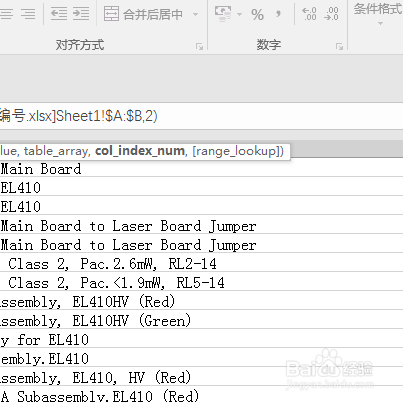Screen dimensions: 403x402
Task: Open the 合并后居中 dropdown arrow
Action: pos(195,14)
